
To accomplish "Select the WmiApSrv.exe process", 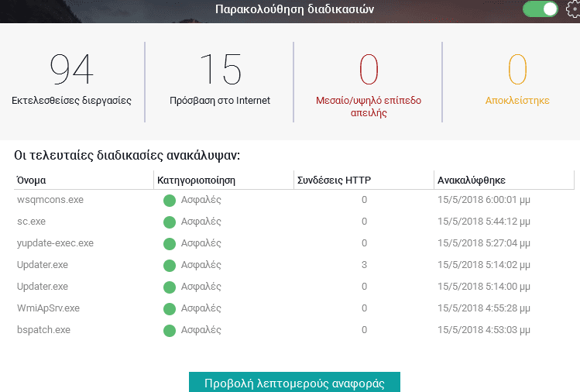I will pos(294,308).
